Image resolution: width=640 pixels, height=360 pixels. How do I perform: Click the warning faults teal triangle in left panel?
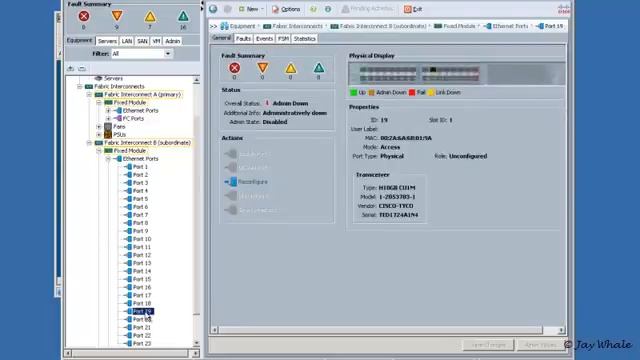[x=183, y=16]
